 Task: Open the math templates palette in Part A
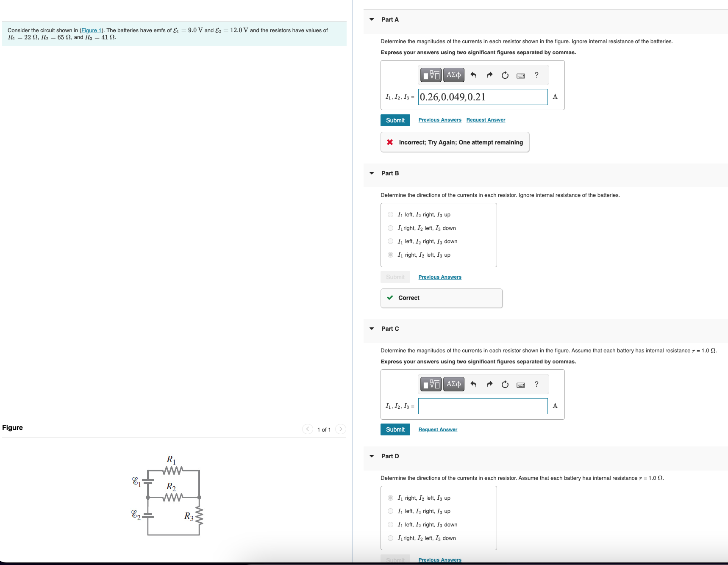[430, 75]
